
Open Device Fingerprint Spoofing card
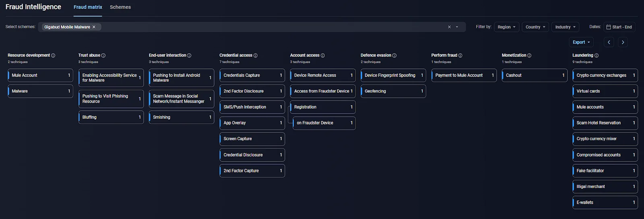(393, 75)
